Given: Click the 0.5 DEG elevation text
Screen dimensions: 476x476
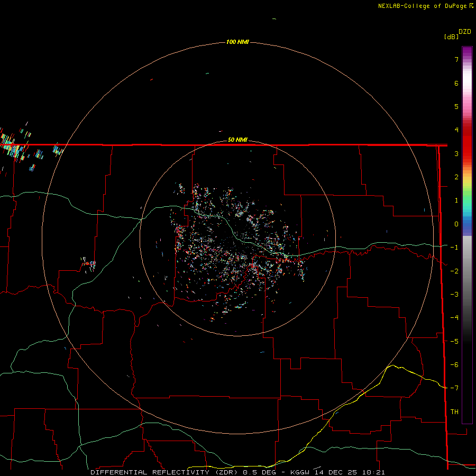Looking at the screenshot, I should (x=259, y=472).
